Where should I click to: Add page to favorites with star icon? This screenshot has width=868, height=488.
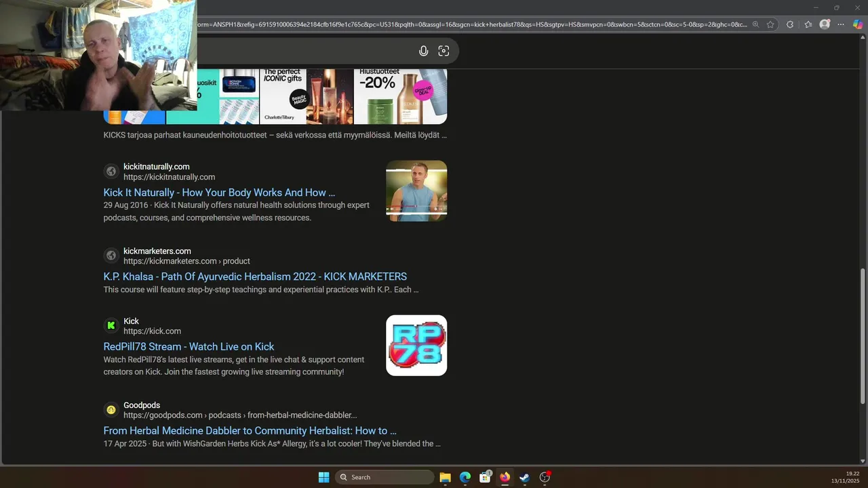[770, 24]
